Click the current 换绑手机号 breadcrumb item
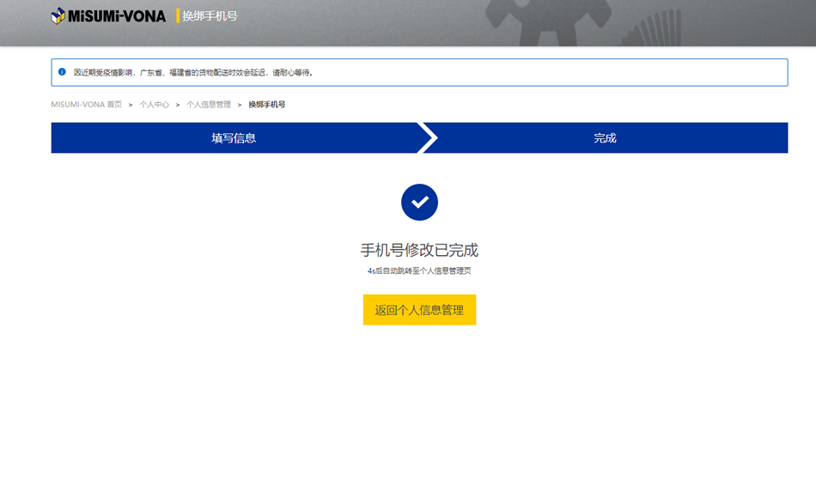 (267, 105)
